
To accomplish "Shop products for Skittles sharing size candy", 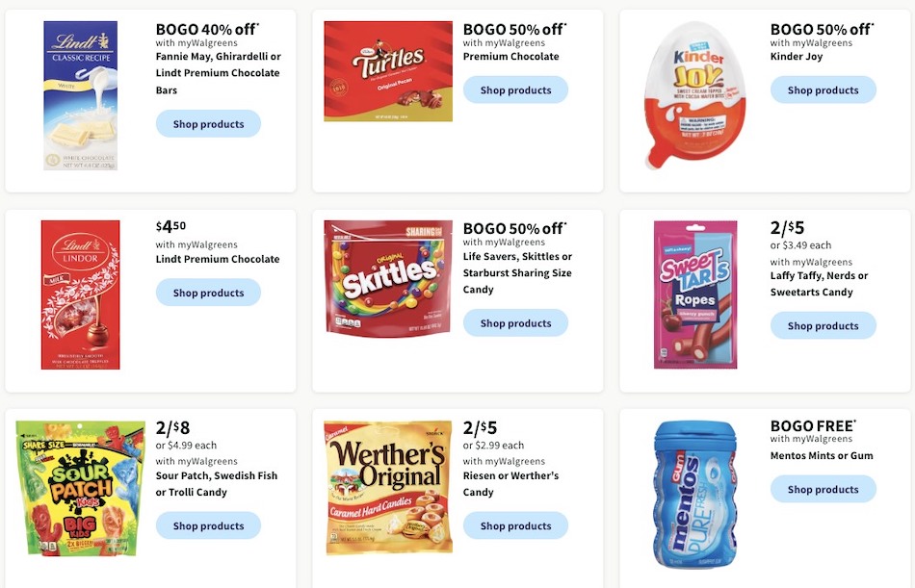I will coord(516,322).
